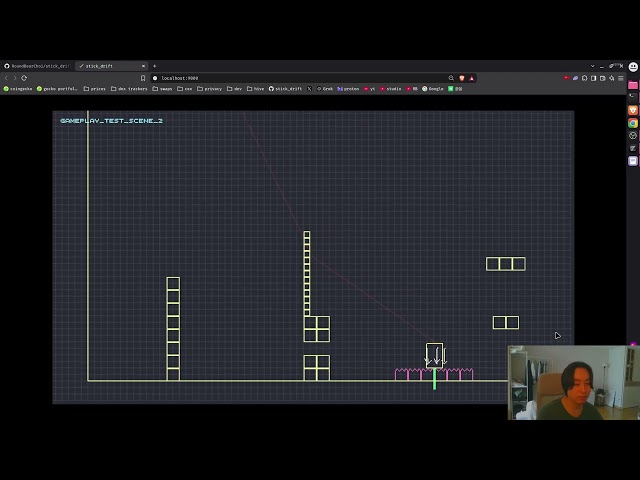The image size is (640, 480).
Task: Close the stick_drift tab
Action: 143,66
